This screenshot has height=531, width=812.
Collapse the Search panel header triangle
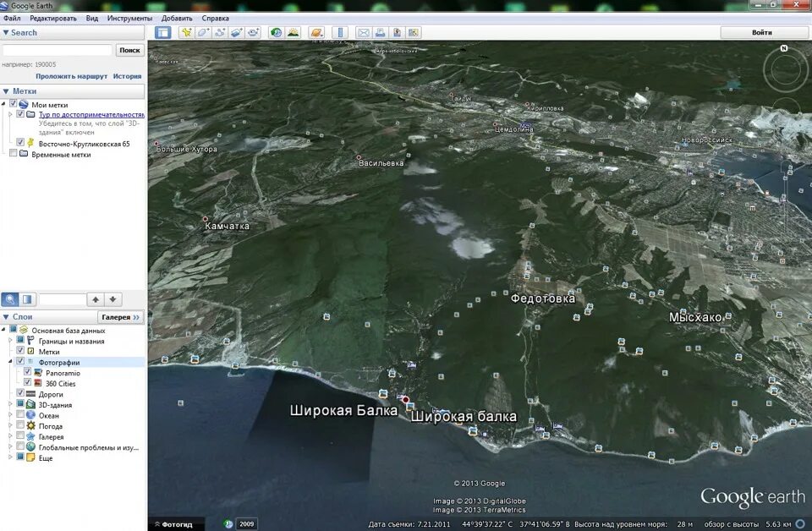pos(6,33)
